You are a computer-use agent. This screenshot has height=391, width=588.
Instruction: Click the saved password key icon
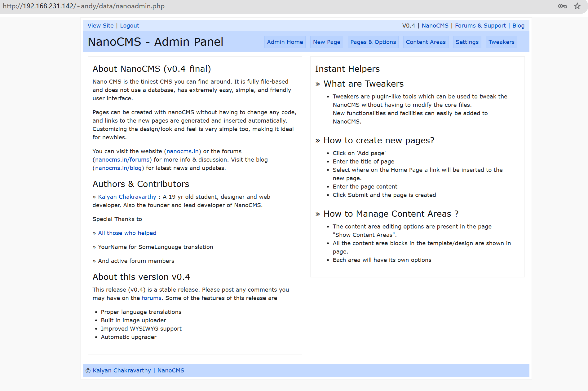tap(562, 6)
